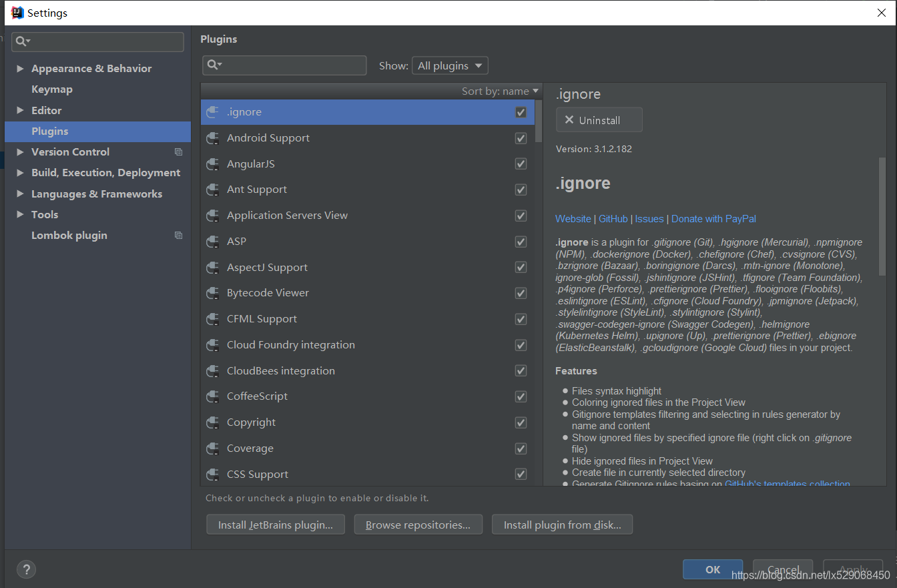Open the help icon at bottom left
The width and height of the screenshot is (897, 588).
point(26,569)
